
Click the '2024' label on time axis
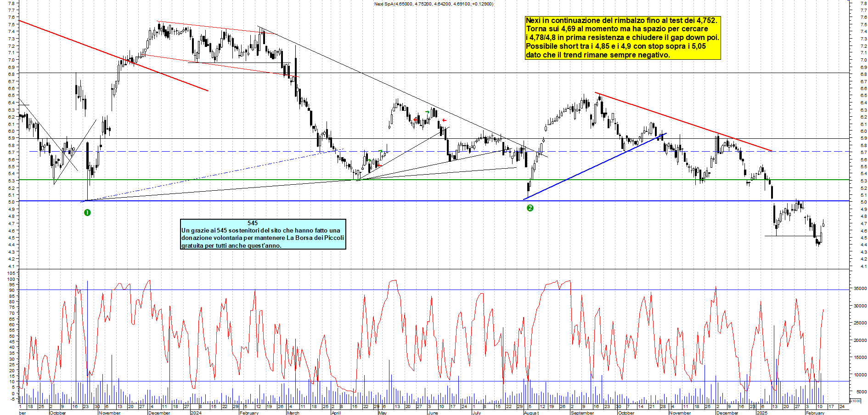[196, 413]
